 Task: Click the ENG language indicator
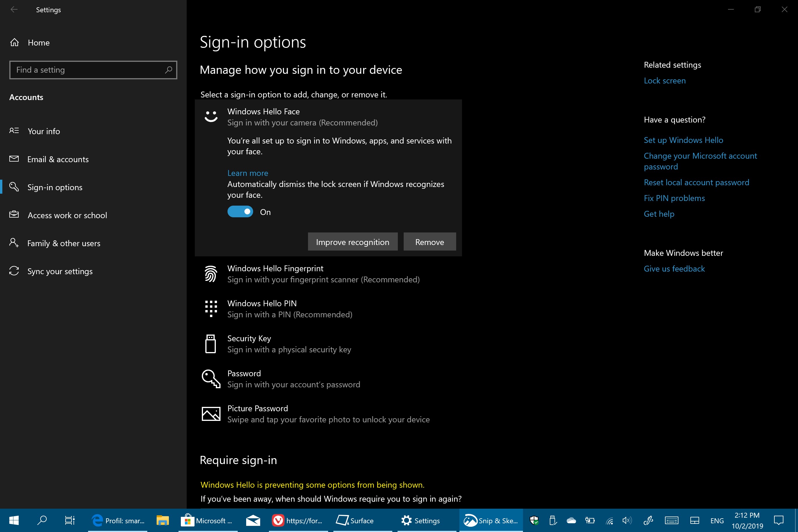click(x=717, y=520)
